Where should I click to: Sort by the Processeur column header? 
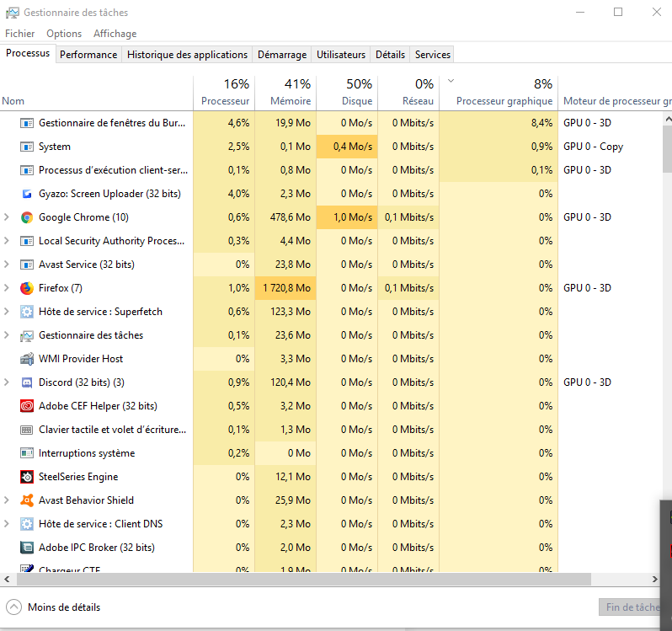[x=224, y=93]
